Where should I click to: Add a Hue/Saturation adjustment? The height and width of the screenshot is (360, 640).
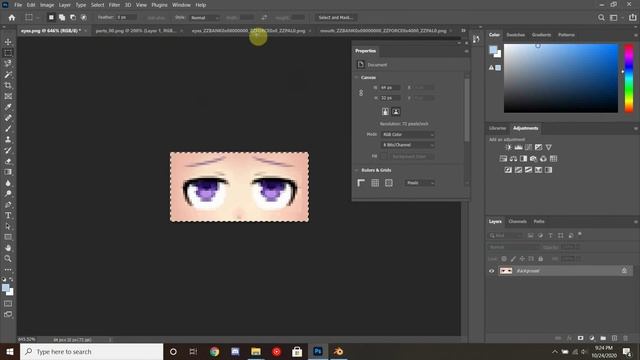pyautogui.click(x=503, y=159)
